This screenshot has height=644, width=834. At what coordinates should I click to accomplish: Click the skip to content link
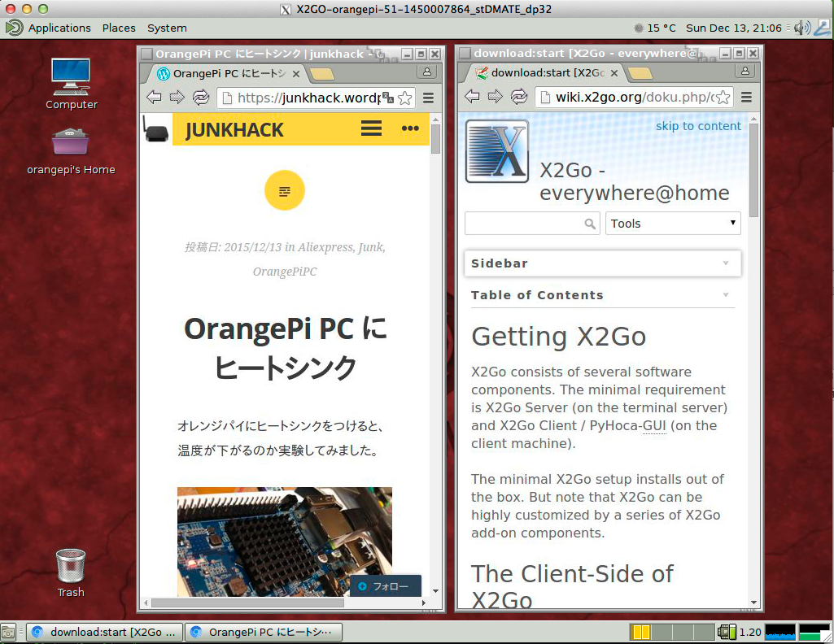click(698, 126)
